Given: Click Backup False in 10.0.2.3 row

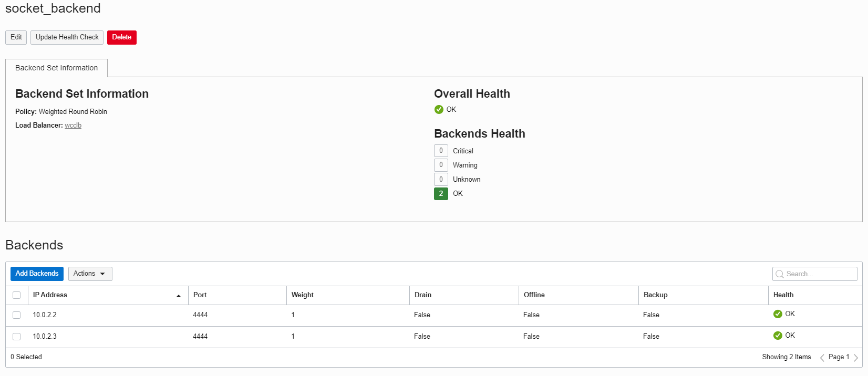Looking at the screenshot, I should point(651,337).
